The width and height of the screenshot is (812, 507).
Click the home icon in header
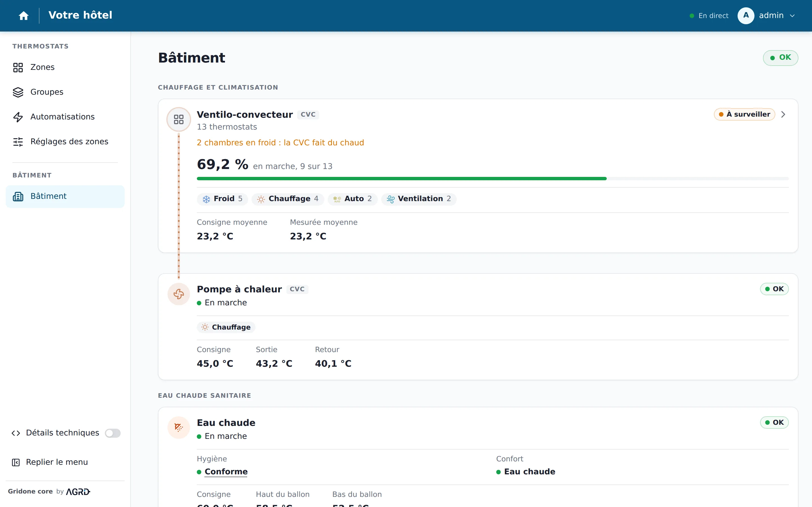point(23,16)
